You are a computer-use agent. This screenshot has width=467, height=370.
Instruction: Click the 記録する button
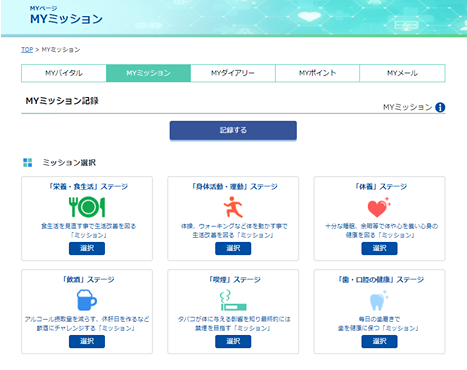point(233,130)
